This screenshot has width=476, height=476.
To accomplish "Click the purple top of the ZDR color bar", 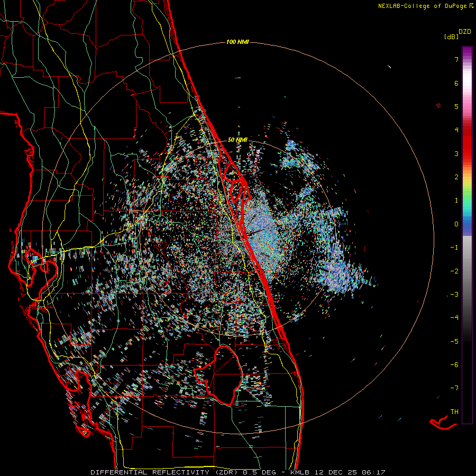I will [x=467, y=51].
